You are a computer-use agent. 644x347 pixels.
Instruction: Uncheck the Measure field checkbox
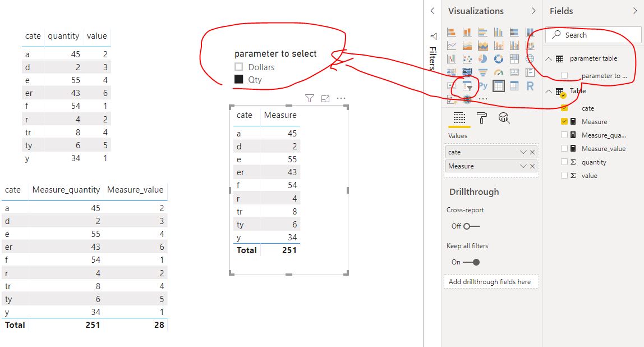(564, 121)
